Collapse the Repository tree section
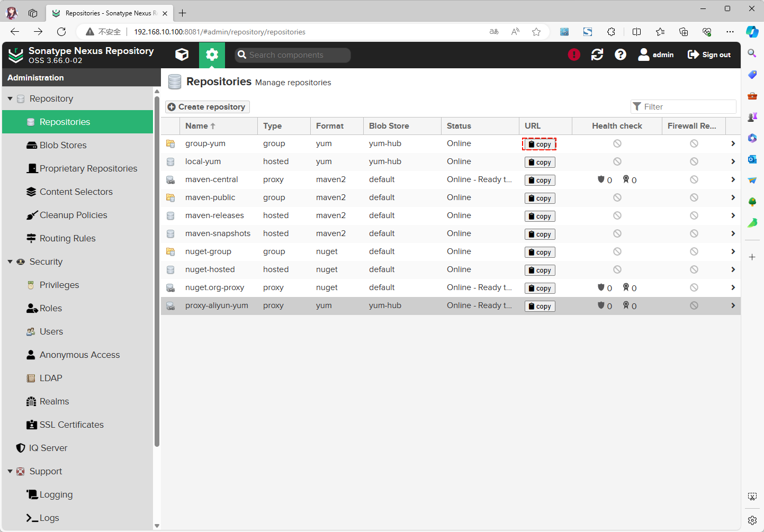The width and height of the screenshot is (764, 532). (10, 98)
